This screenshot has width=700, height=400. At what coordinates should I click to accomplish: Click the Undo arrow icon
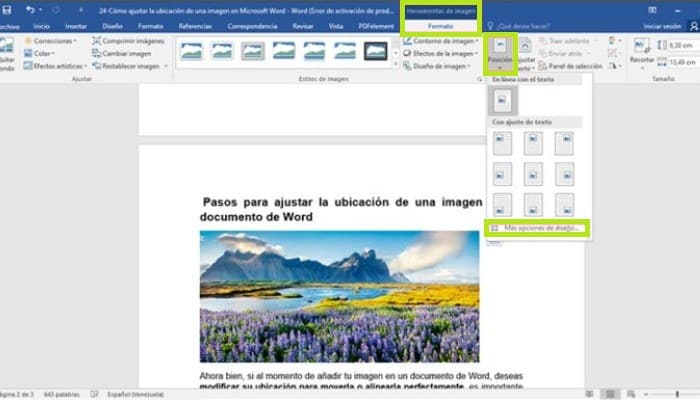30,9
